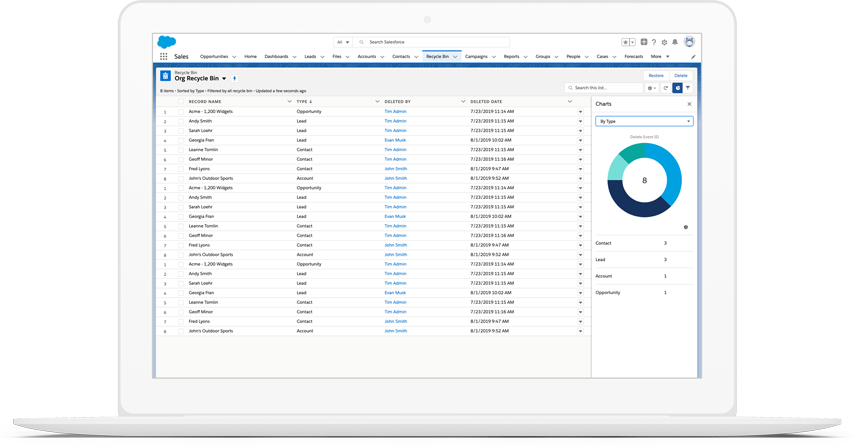Open the Help question mark icon

654,42
